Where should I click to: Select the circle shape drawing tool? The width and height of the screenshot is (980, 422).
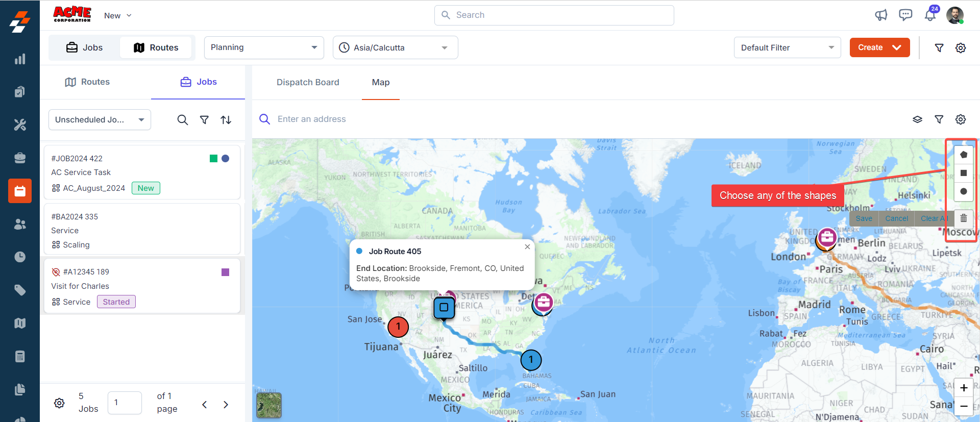tap(963, 191)
